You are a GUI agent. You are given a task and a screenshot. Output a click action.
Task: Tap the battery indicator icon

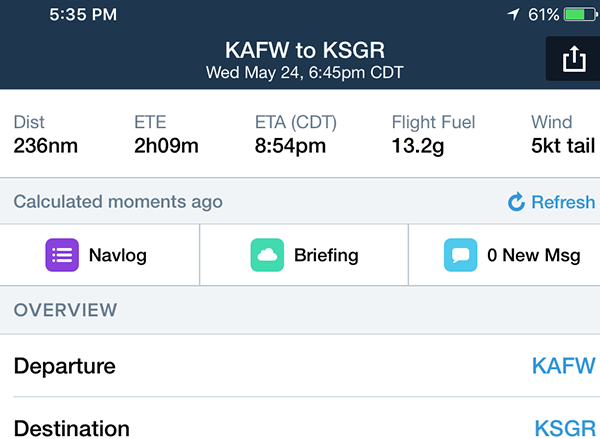(x=580, y=15)
